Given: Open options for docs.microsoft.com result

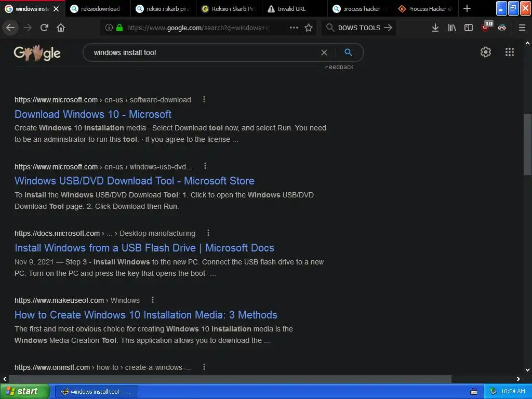Looking at the screenshot, I should pyautogui.click(x=208, y=233).
